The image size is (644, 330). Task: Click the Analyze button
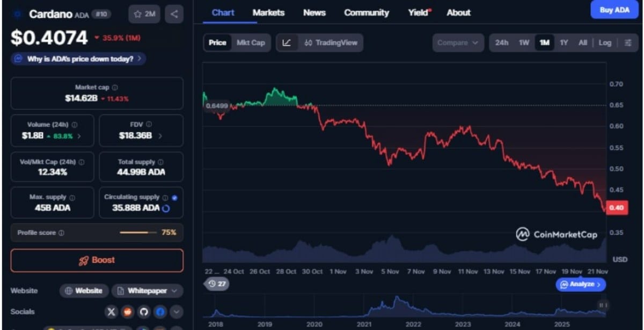click(581, 284)
